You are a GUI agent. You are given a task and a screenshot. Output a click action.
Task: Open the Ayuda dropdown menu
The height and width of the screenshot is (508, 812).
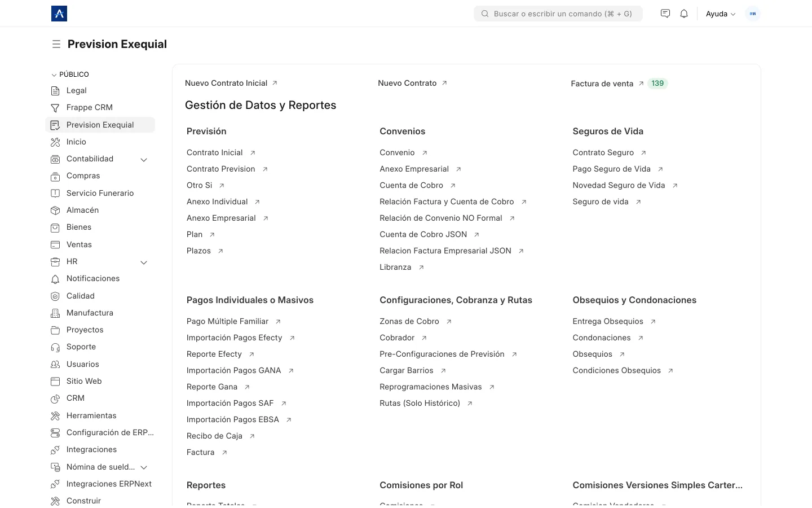[x=721, y=14]
